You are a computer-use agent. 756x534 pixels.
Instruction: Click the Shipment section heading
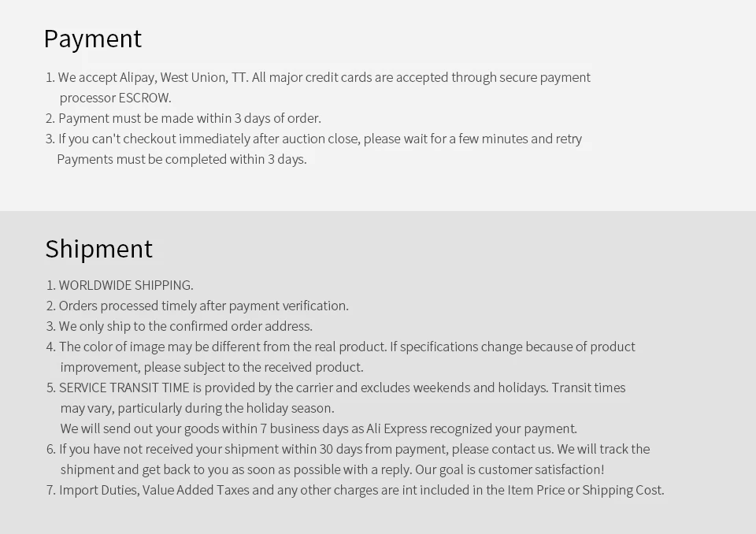99,249
